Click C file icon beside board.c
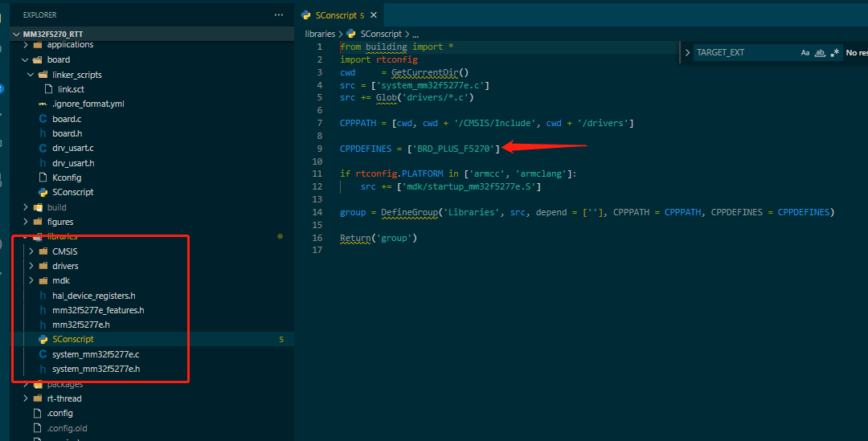 click(x=43, y=119)
